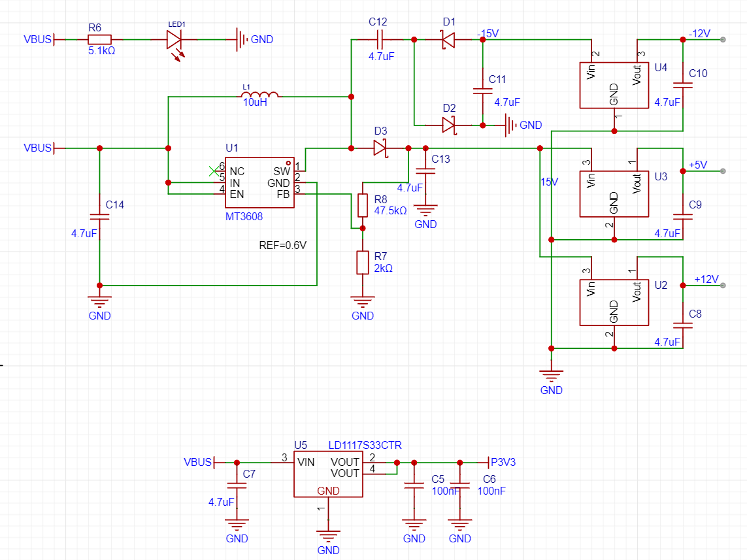Select the D2 diode symbol

pyautogui.click(x=449, y=125)
